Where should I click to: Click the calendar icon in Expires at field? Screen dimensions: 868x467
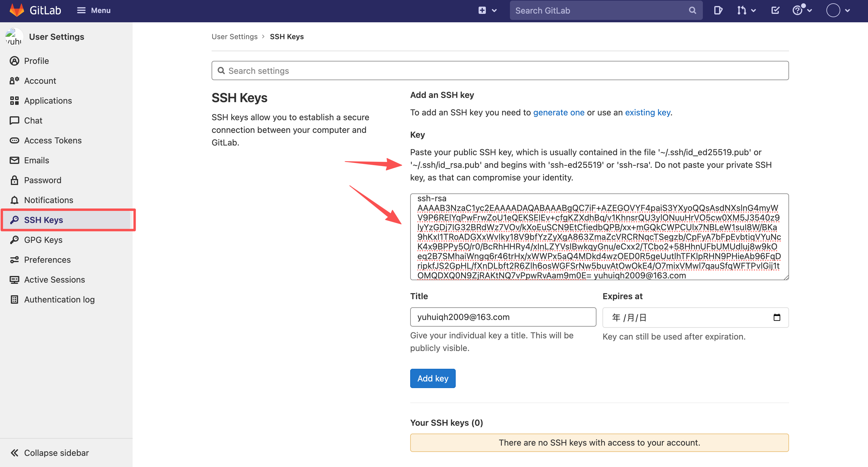click(777, 317)
